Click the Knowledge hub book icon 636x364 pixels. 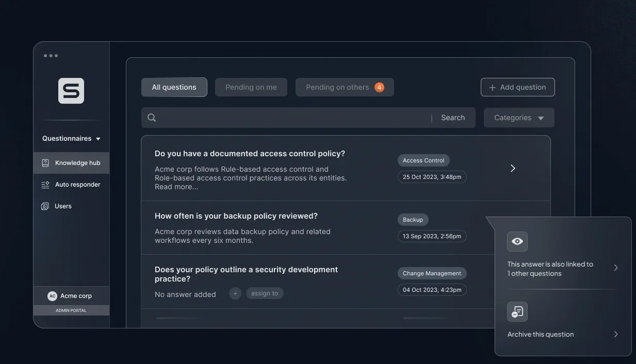[45, 163]
